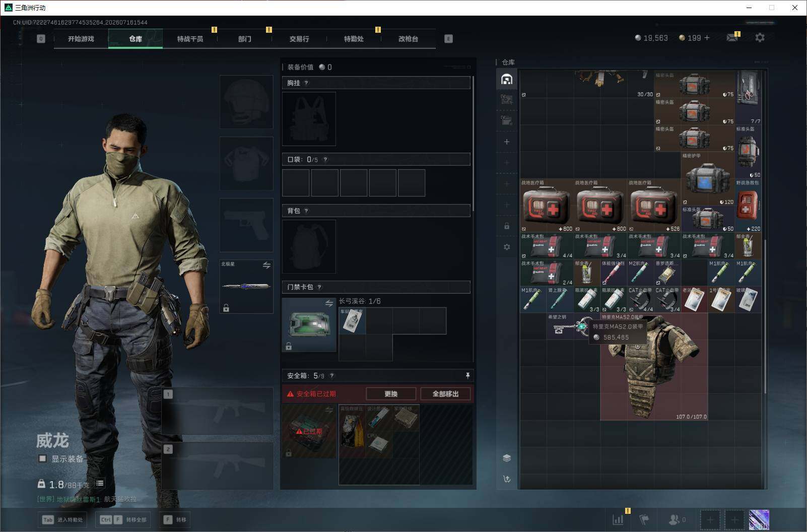Image resolution: width=807 pixels, height=532 pixels.
Task: Swap the 北极星 melee weapon
Action: click(266, 265)
